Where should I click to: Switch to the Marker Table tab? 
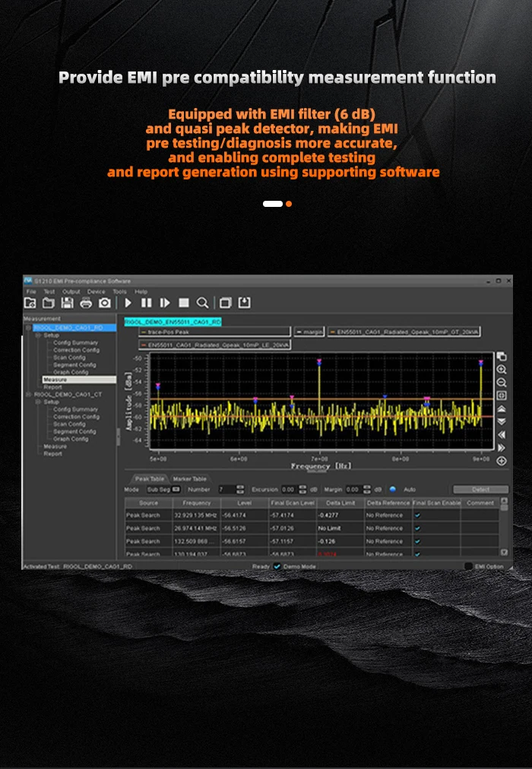[189, 479]
